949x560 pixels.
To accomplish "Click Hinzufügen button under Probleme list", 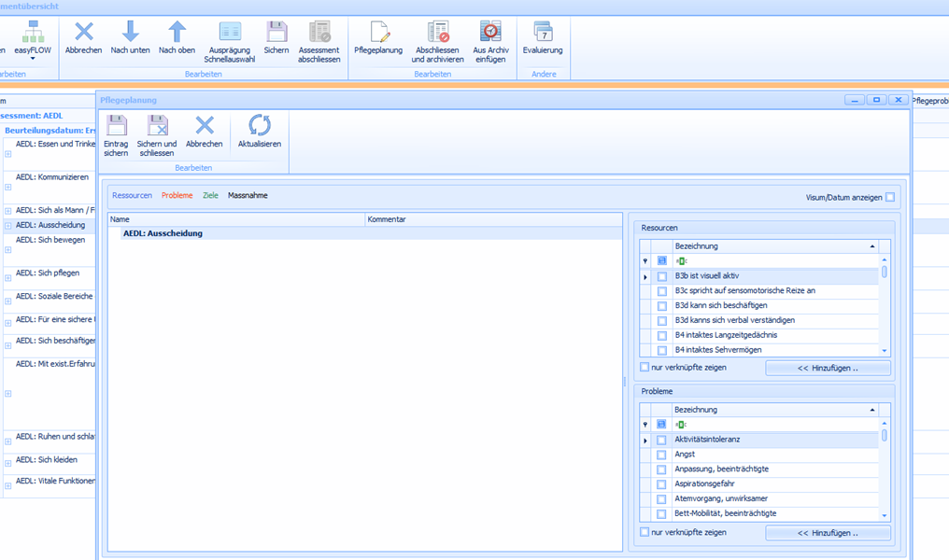I will (x=828, y=533).
